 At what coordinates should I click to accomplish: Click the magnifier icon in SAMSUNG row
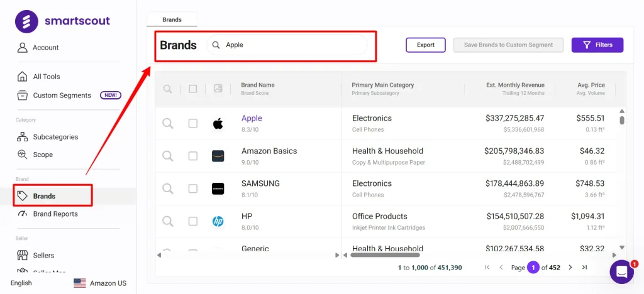point(167,188)
